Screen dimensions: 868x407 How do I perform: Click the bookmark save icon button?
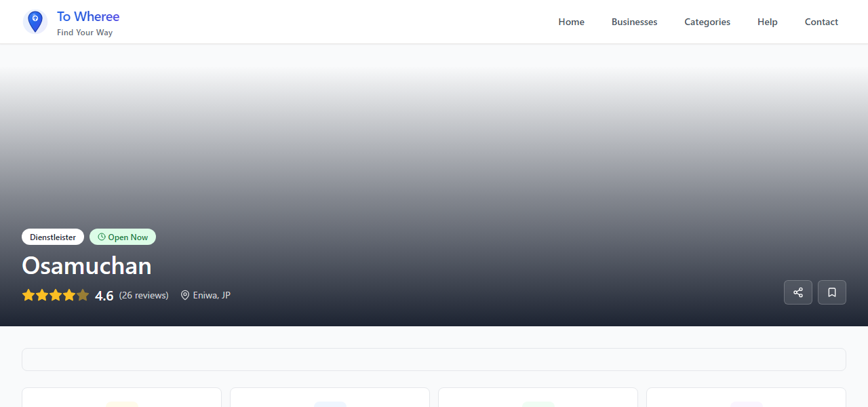(x=832, y=292)
